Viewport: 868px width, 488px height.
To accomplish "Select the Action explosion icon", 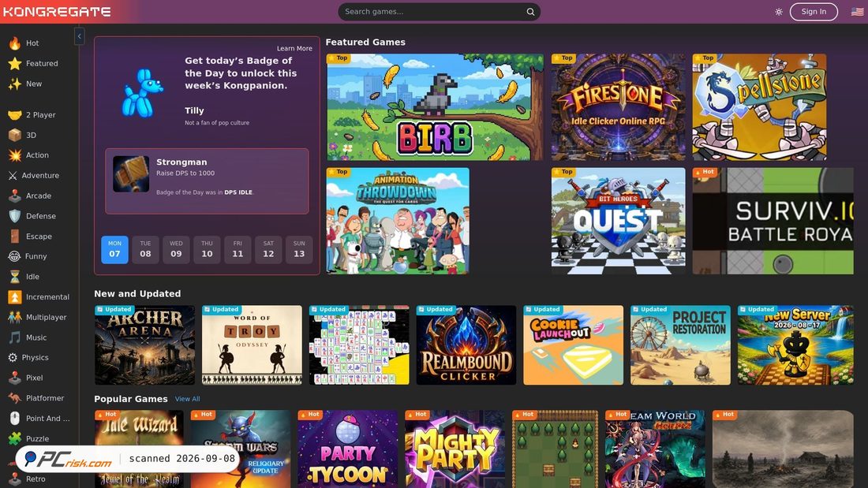I will coord(15,155).
